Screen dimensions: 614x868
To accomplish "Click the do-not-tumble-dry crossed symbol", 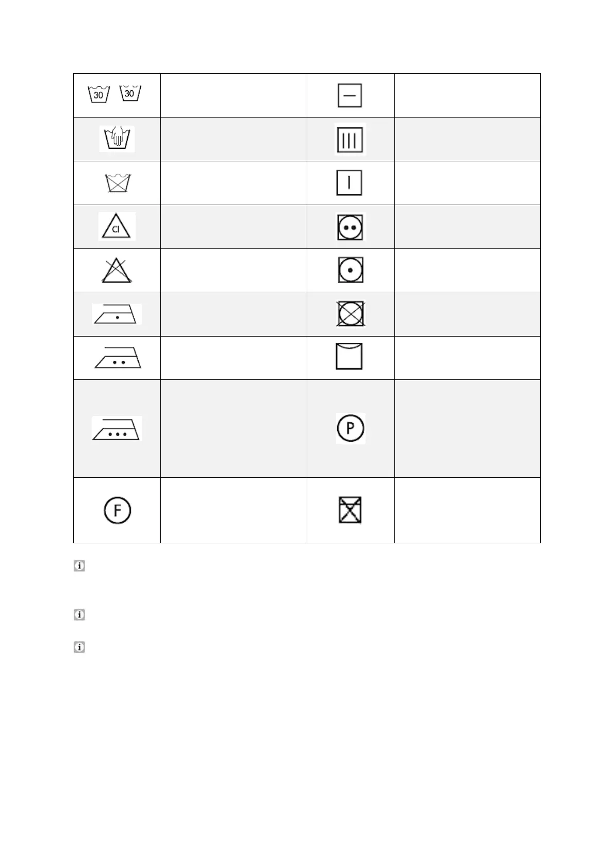I will pyautogui.click(x=351, y=314).
